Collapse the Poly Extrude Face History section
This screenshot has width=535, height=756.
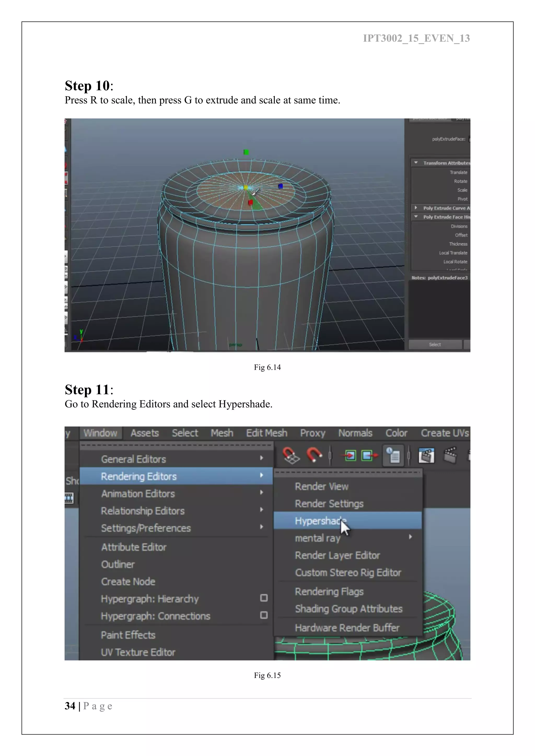tap(416, 217)
